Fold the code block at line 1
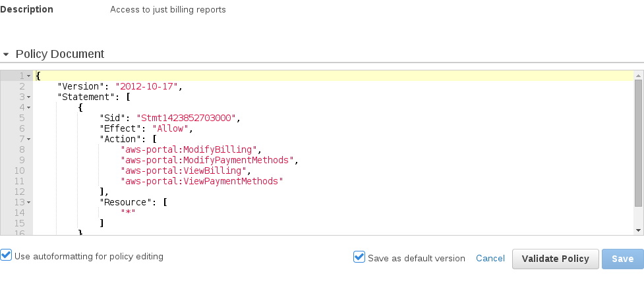The image size is (644, 287). [x=29, y=76]
